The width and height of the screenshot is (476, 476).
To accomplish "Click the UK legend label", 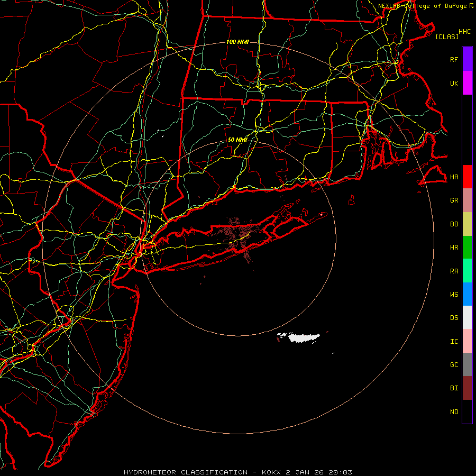I will click(x=454, y=83).
